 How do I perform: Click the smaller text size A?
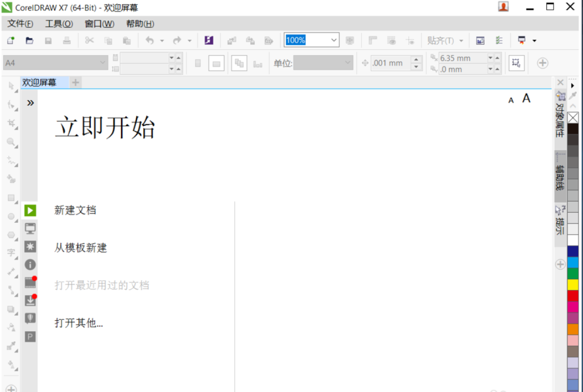(x=511, y=100)
